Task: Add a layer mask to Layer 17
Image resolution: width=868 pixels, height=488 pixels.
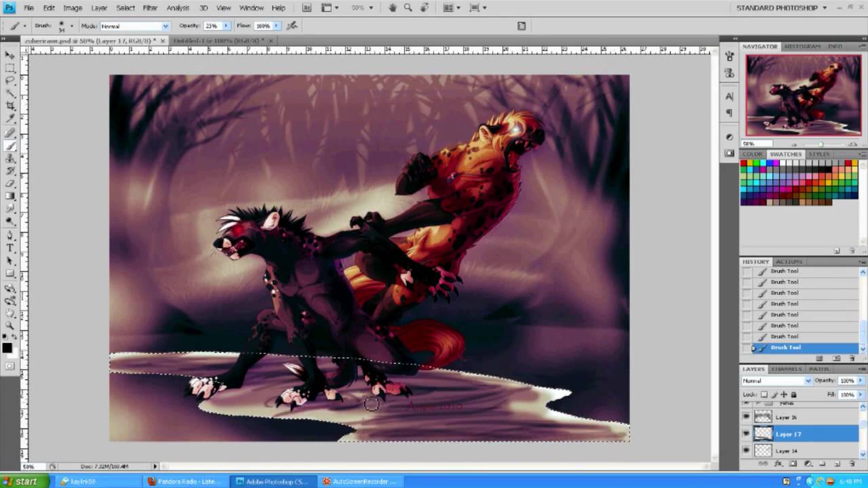Action: [x=793, y=464]
